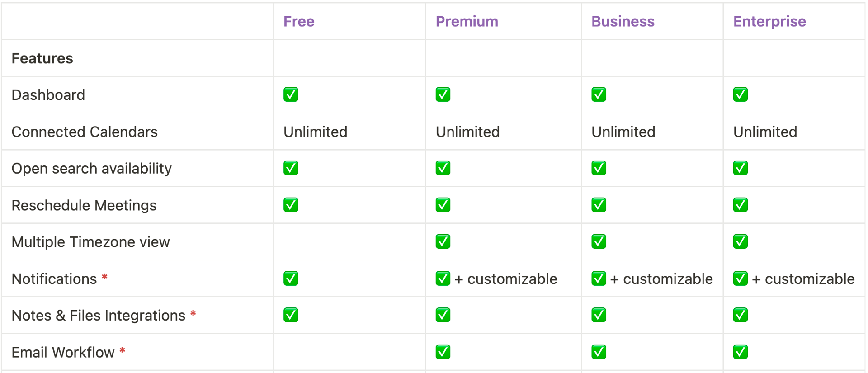Select the Free plan column header

(x=299, y=21)
